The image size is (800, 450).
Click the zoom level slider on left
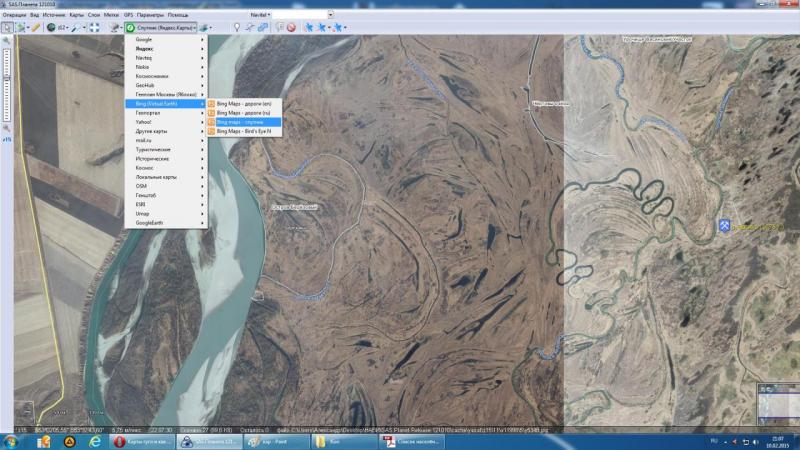pos(7,84)
